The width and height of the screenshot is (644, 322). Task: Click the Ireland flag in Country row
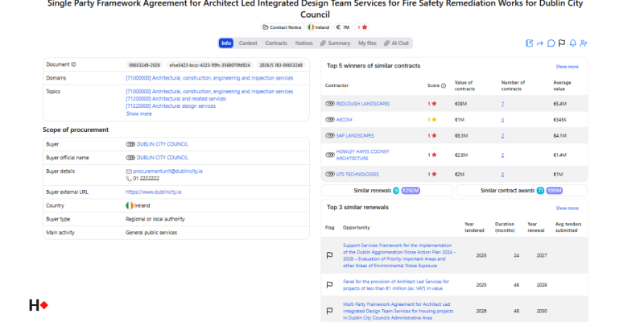[x=130, y=206]
